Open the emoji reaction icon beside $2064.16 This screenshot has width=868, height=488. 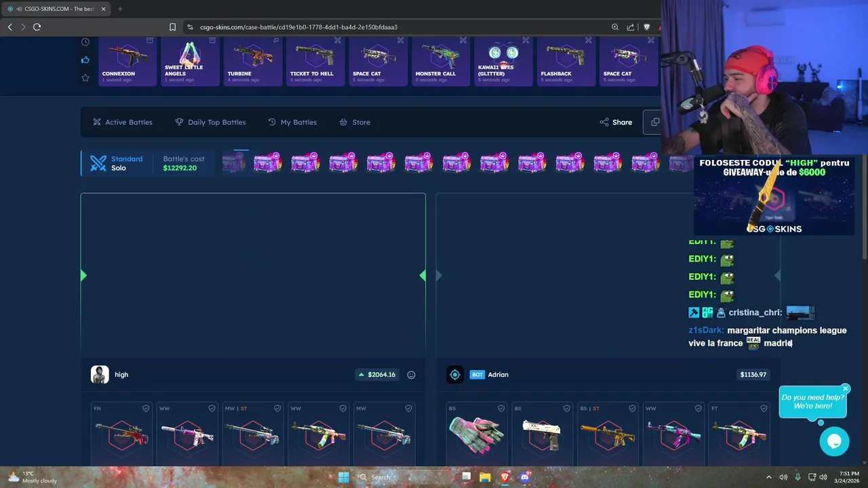click(x=411, y=375)
